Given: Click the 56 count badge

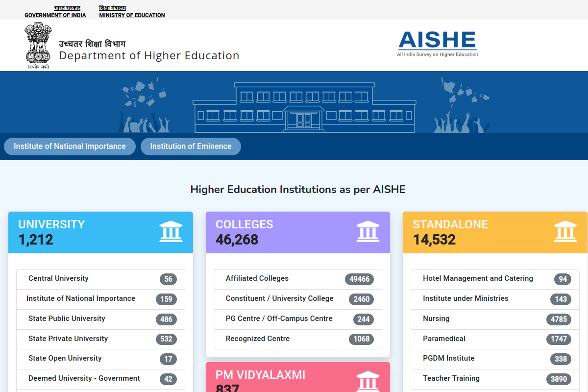Looking at the screenshot, I should click(x=168, y=279).
